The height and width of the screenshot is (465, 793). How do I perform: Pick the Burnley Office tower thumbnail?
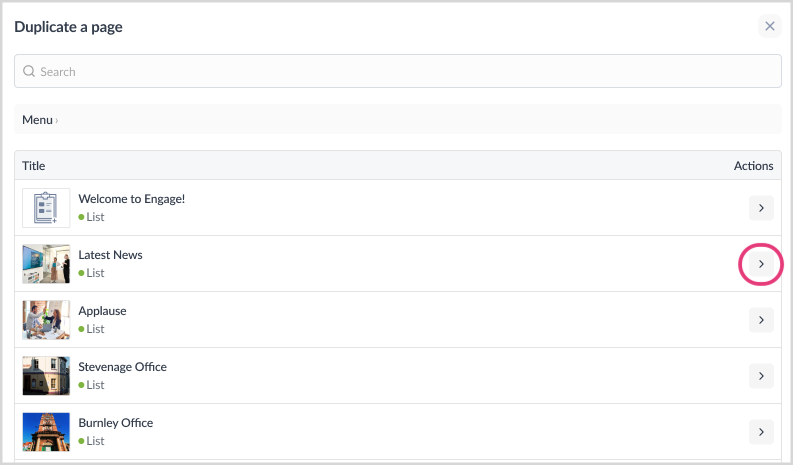click(x=46, y=432)
